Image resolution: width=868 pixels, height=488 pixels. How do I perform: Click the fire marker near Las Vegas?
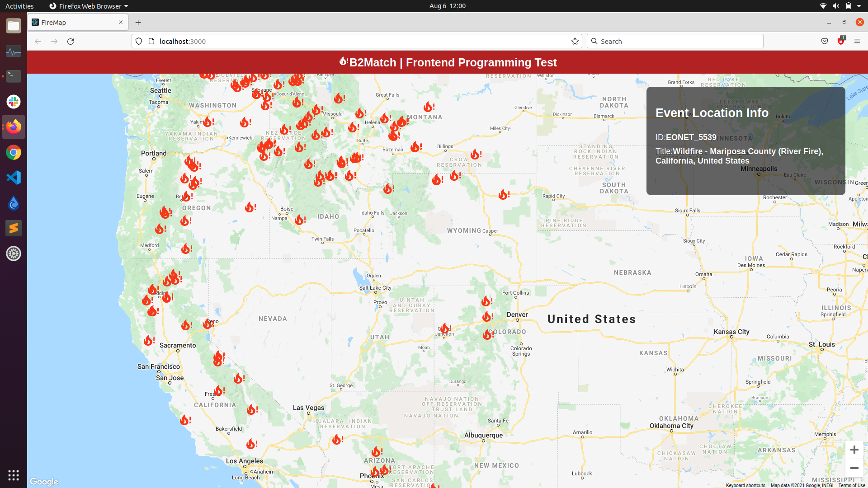pos(337,439)
